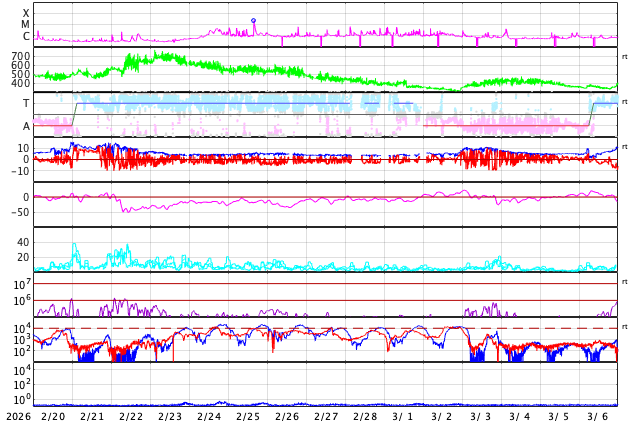Click the green solar wind speed peak
This screenshot has width=634, height=424.
click(x=160, y=56)
